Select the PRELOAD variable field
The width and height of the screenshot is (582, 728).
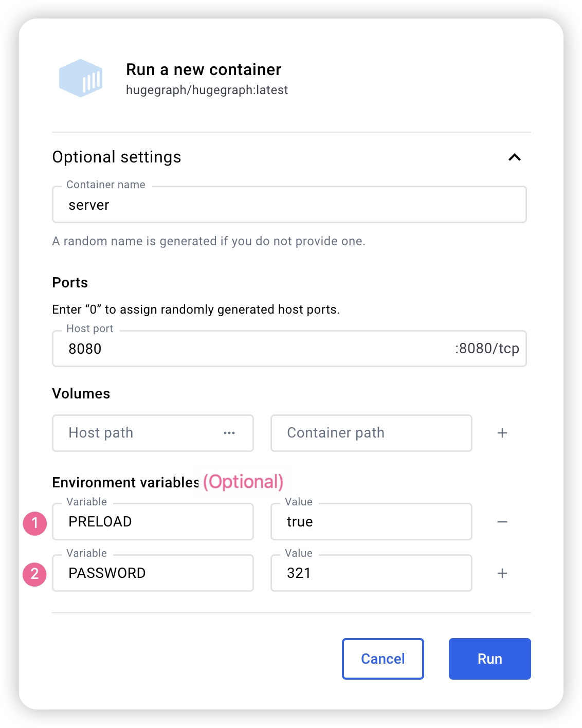click(x=153, y=521)
